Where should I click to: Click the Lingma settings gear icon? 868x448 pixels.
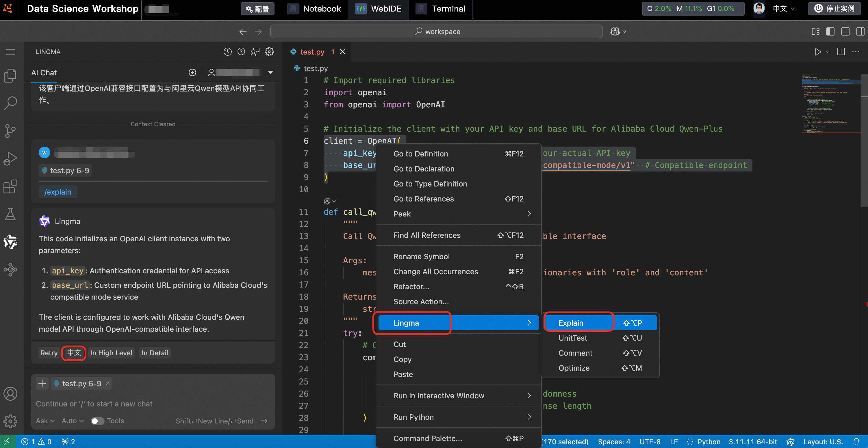[269, 51]
